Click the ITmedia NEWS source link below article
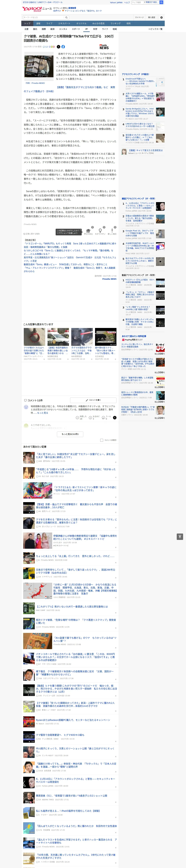186x868 pixels. point(109,279)
